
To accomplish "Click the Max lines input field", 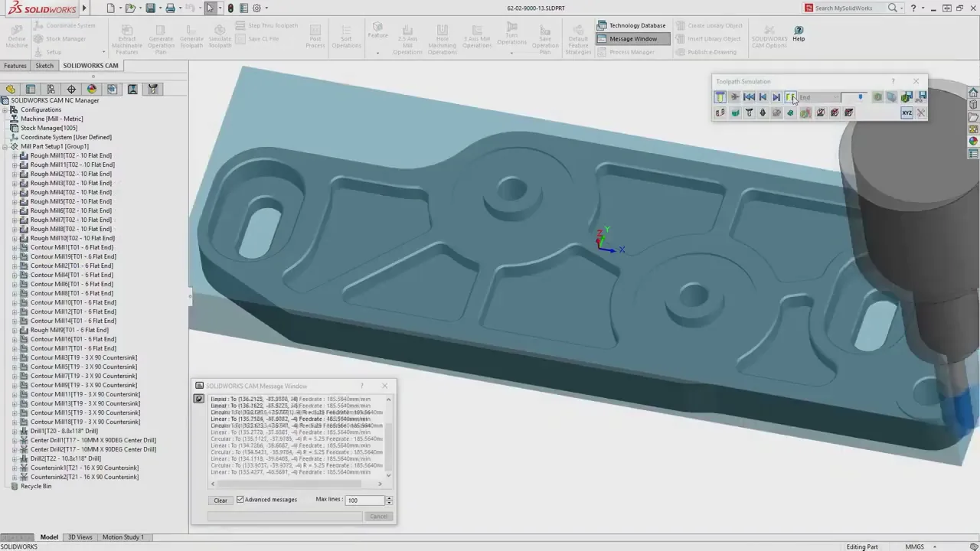I will [364, 500].
